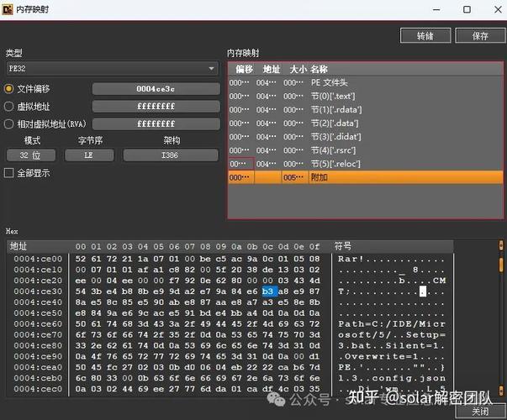Select the highlighted 附加 overlay row

(366, 177)
